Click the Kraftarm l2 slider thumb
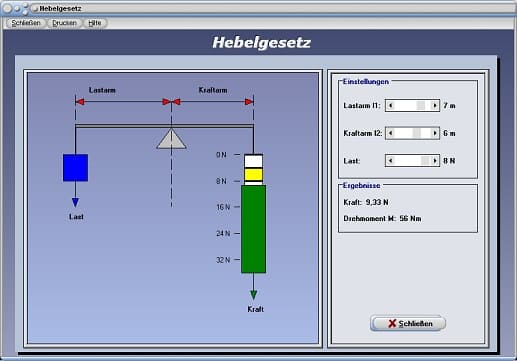Screen dimensions: 517x361 tap(417, 133)
